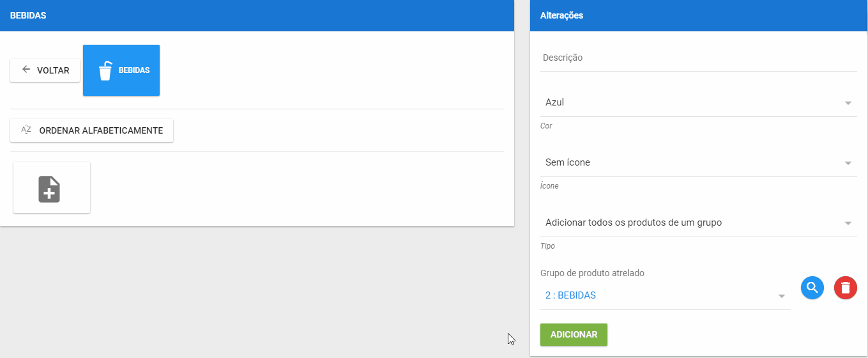Focus the Descrição text field
Screen dimensions: 868x358
pyautogui.click(x=698, y=58)
